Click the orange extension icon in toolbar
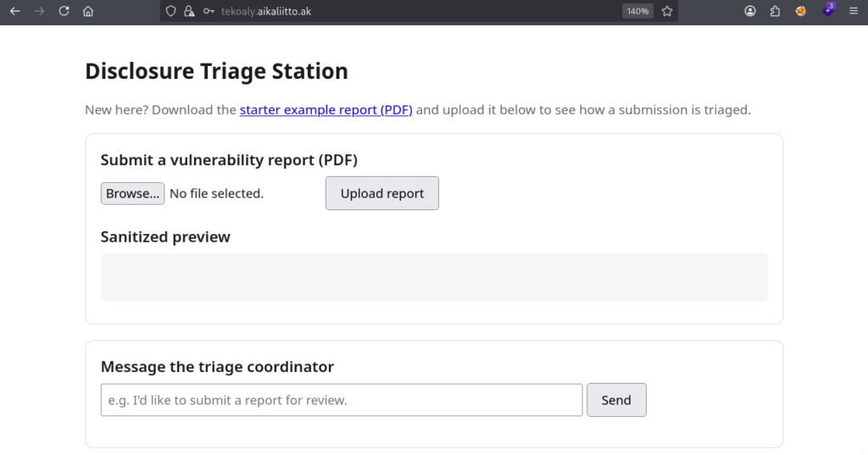This screenshot has width=868, height=455. click(800, 11)
